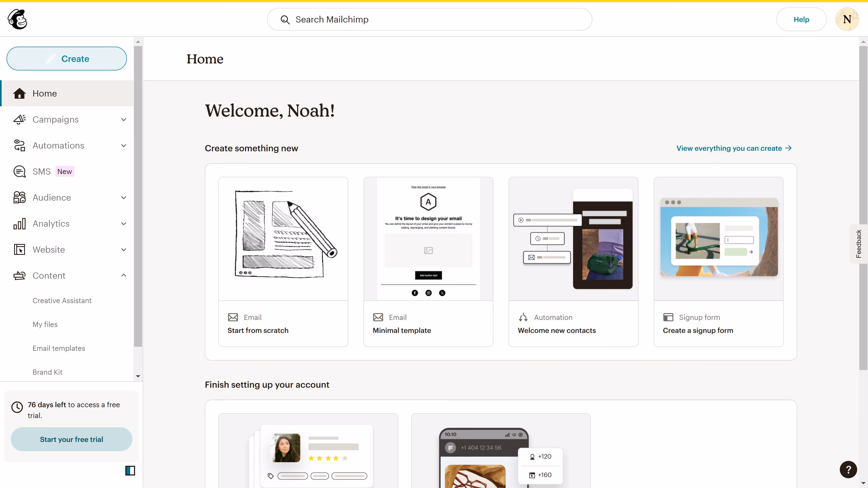Open View everything you can create link
The width and height of the screenshot is (868, 488).
(734, 148)
